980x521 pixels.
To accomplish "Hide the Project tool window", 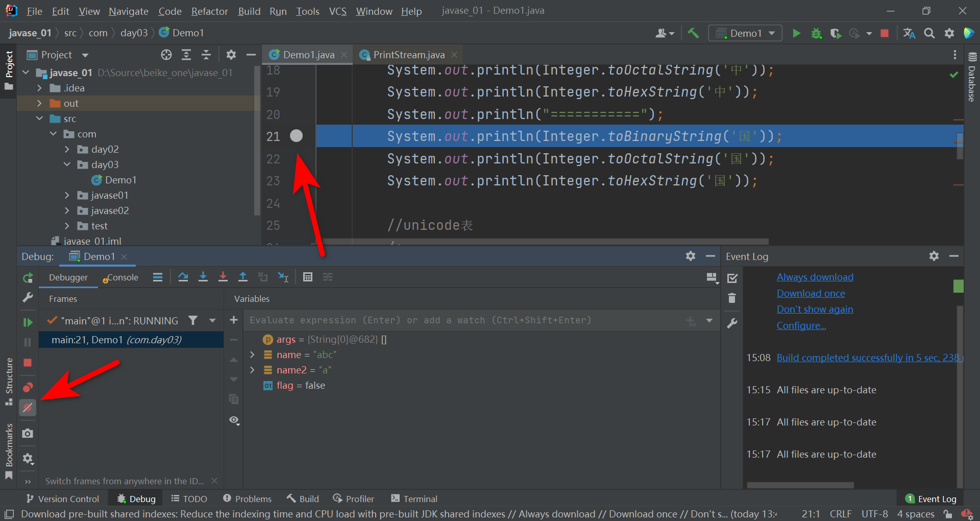I will click(x=251, y=55).
